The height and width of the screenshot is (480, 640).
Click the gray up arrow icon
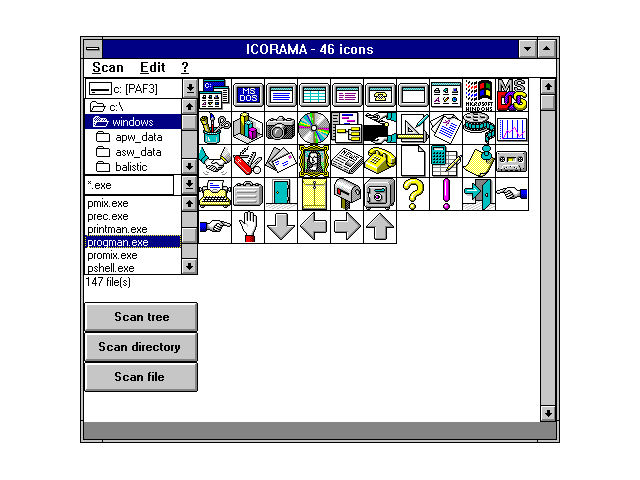pyautogui.click(x=379, y=226)
